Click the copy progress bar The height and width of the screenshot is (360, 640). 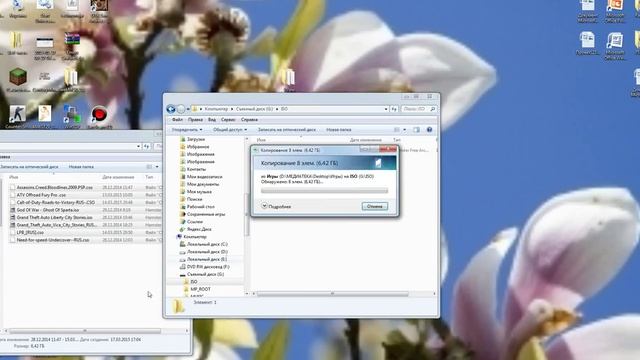[324, 191]
